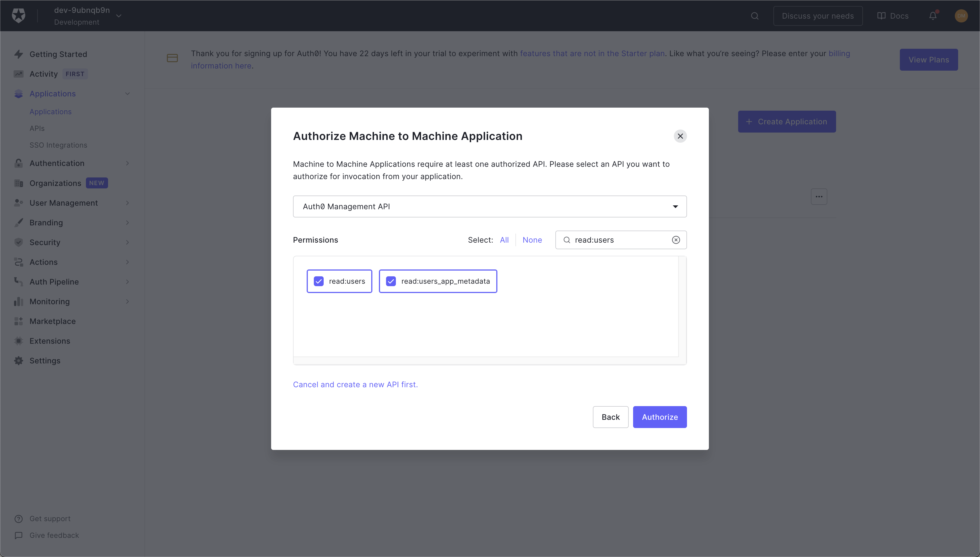980x557 pixels.
Task: Open APIs in the sidebar submenu
Action: tap(37, 128)
